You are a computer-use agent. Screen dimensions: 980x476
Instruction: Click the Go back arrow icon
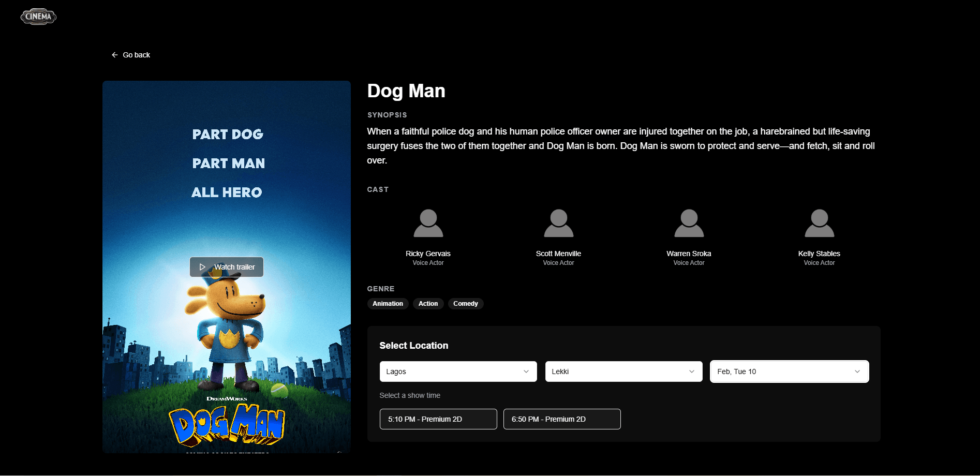pyautogui.click(x=114, y=55)
